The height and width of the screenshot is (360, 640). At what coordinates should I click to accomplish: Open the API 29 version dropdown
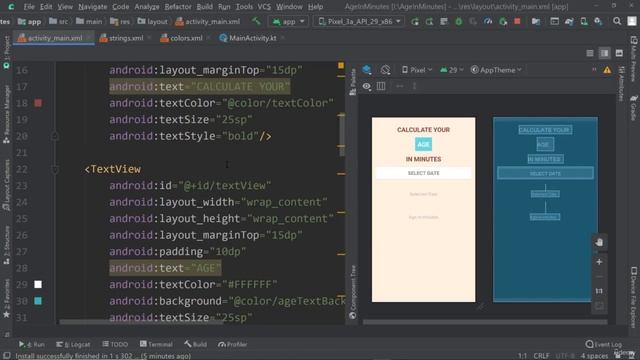point(451,70)
